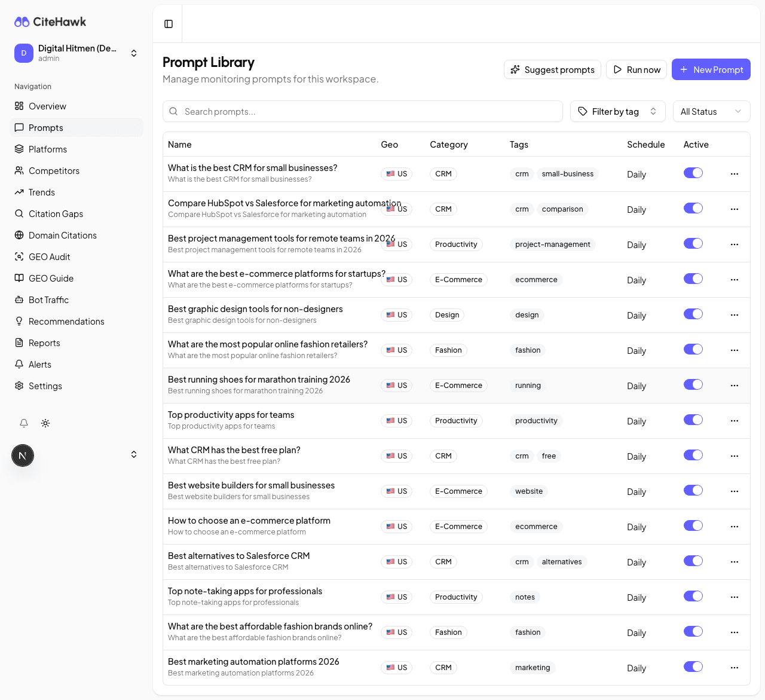Open the All Status dropdown

coord(711,111)
